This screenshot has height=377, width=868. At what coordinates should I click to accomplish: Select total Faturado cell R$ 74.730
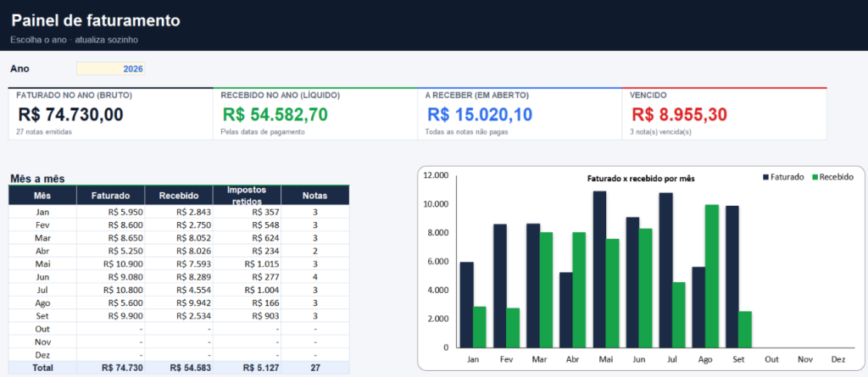coord(111,368)
